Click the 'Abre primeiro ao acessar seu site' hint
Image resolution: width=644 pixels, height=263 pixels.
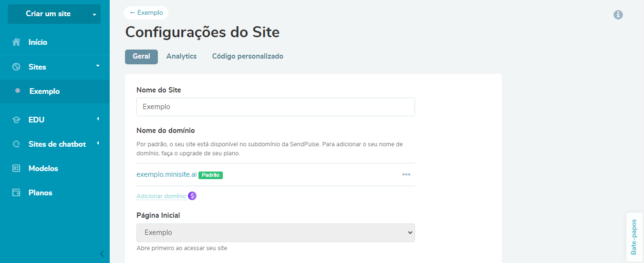(x=182, y=248)
